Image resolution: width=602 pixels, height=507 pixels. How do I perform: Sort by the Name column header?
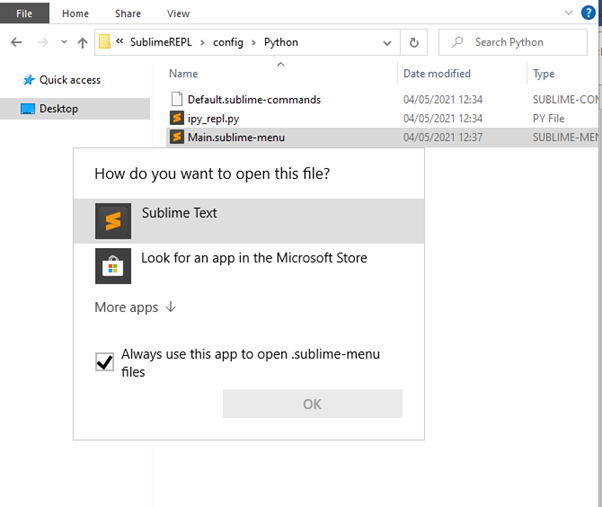184,73
